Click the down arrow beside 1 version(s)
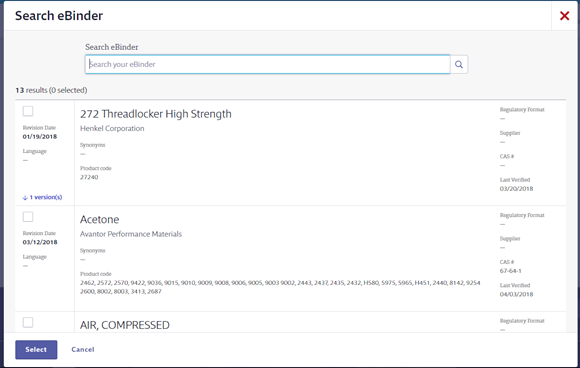Viewport: 580px width, 368px height. pyautogui.click(x=25, y=197)
